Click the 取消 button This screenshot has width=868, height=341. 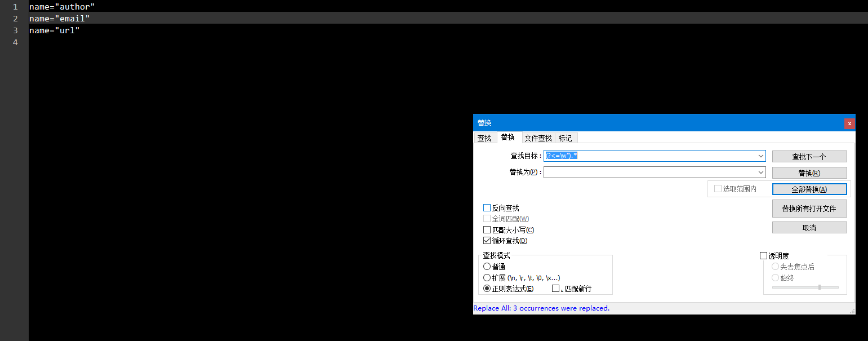[x=809, y=227]
